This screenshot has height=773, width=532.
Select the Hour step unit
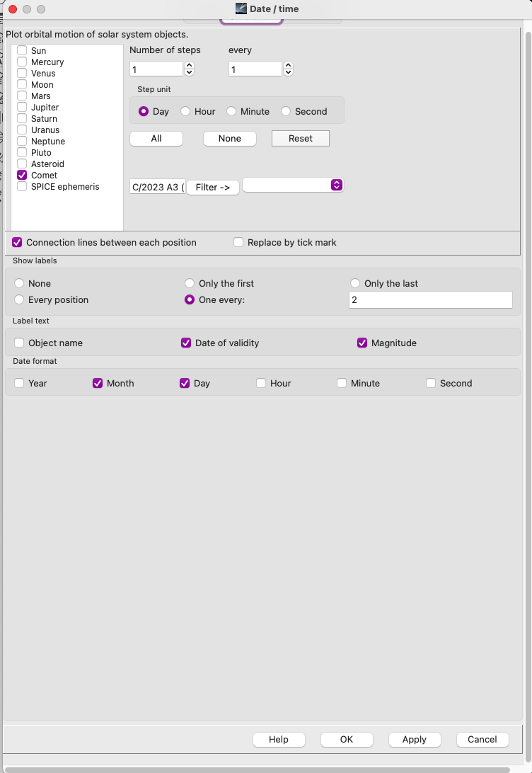[x=186, y=112]
